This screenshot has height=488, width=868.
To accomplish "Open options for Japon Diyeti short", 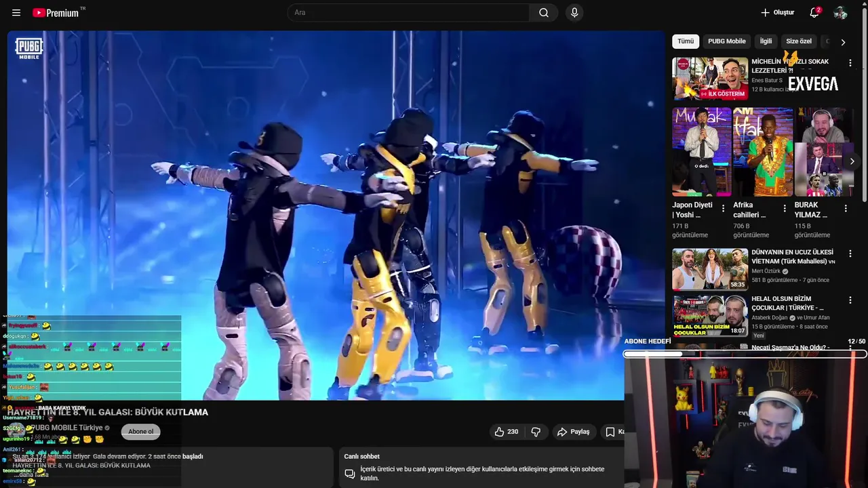I will pos(723,209).
